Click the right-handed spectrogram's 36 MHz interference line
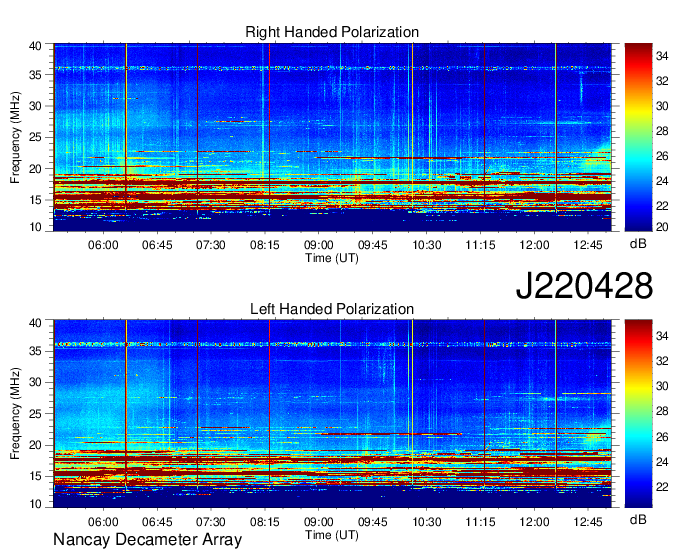 [x=332, y=68]
